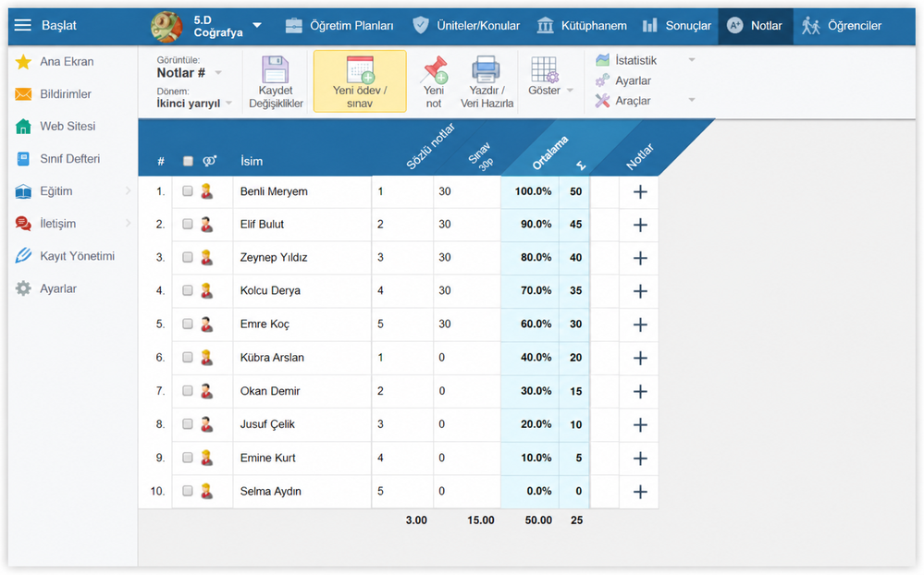Open the hamburger menu next to Başlat

23,25
